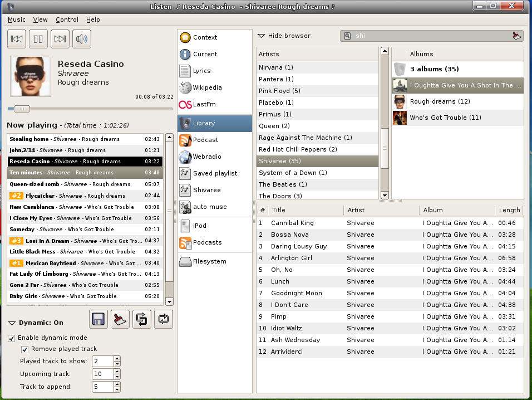Open the Podcast sidebar item

point(215,140)
